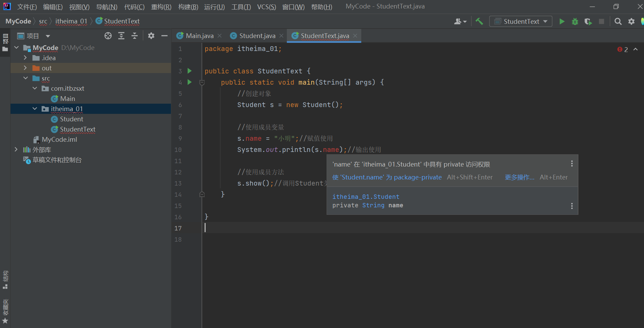Image resolution: width=644 pixels, height=328 pixels.
Task: Expand the out folder
Action: point(25,68)
